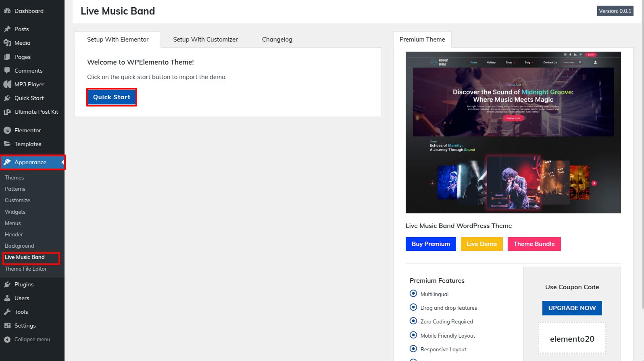Screen dimensions: 644x361
Task: Open the Media library icon
Action: pyautogui.click(x=7, y=43)
